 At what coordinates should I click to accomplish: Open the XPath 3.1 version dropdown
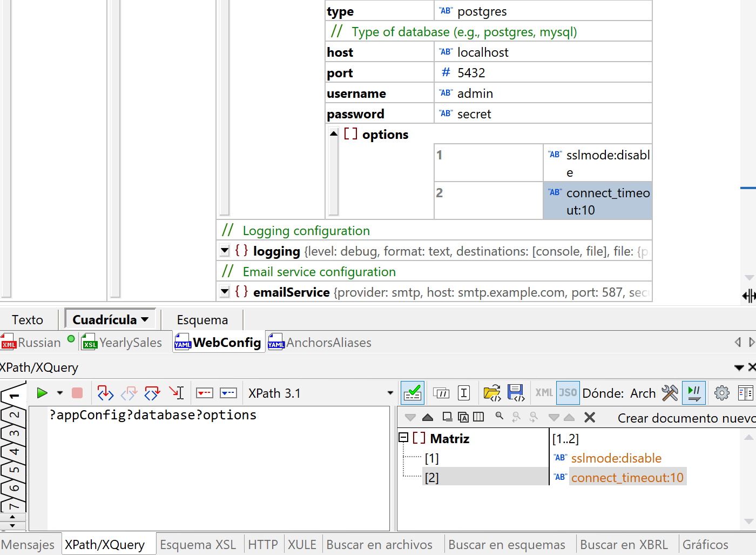[390, 393]
